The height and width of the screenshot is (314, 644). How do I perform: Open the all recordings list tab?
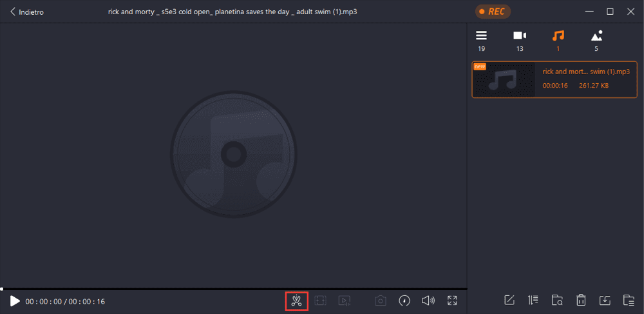pyautogui.click(x=481, y=41)
